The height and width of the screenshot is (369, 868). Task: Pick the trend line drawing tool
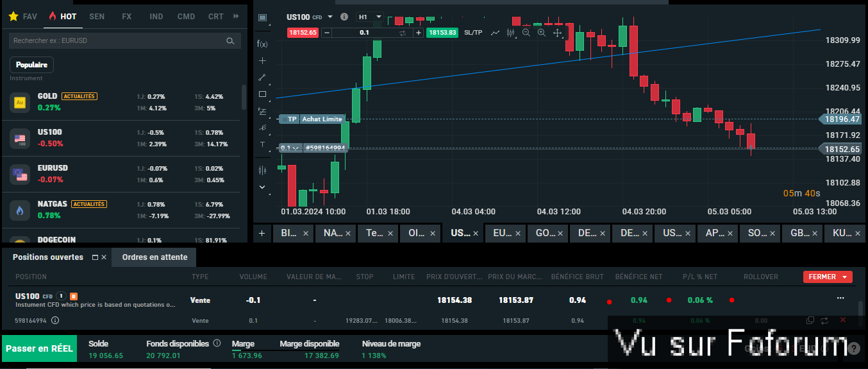pos(262,77)
